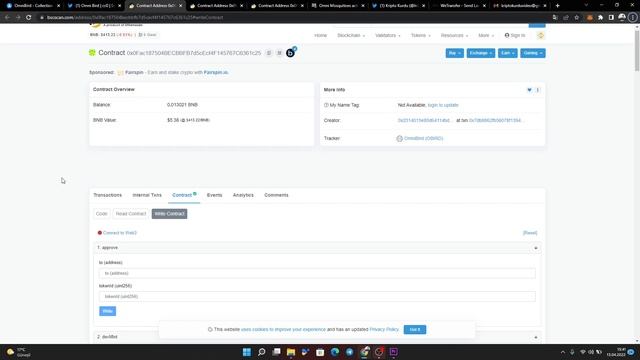Expand the Resources nav dropdown
Viewport: 640px width, 360px height.
coord(454,36)
